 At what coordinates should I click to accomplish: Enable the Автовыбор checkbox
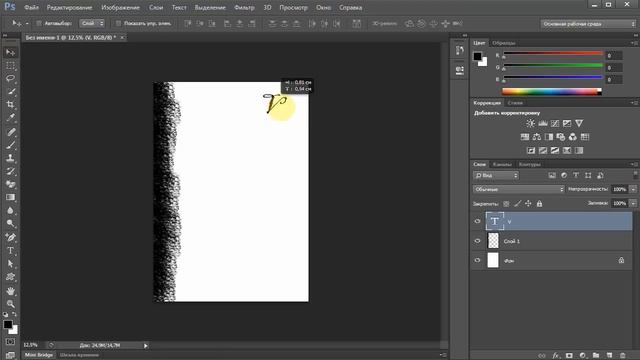tap(39, 24)
